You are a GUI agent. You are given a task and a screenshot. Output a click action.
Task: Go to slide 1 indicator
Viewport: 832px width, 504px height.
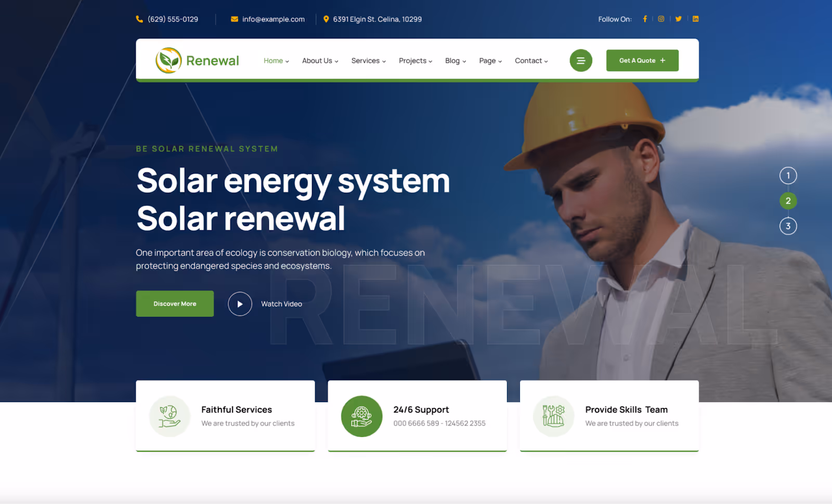click(788, 176)
